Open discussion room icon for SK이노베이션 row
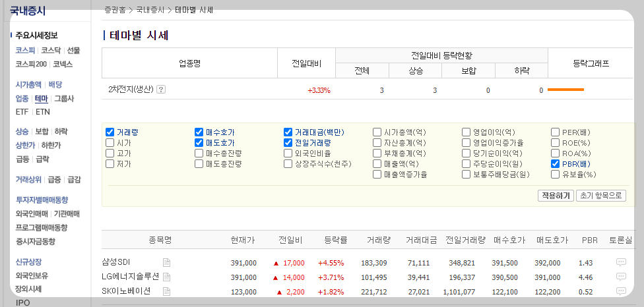 click(x=621, y=291)
